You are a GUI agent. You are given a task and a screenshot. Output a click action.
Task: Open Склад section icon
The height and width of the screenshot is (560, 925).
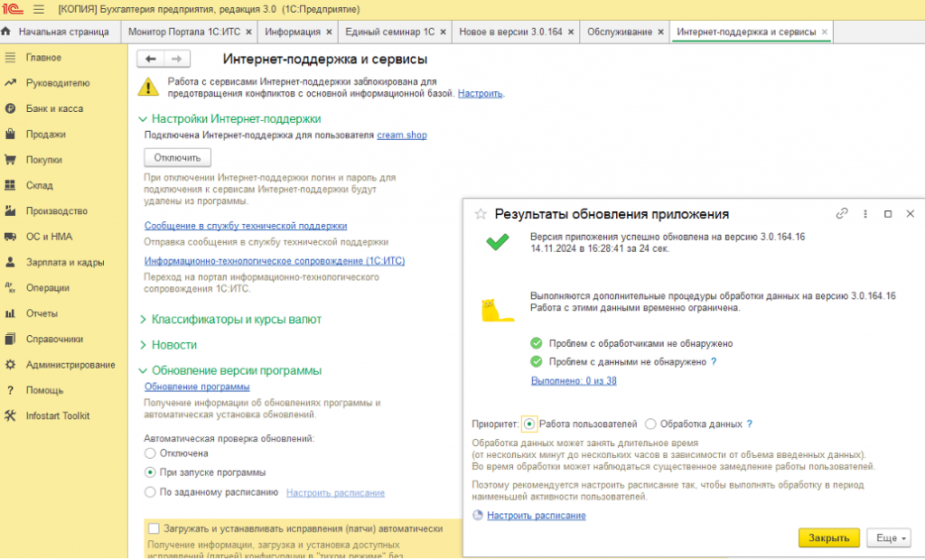click(x=10, y=185)
